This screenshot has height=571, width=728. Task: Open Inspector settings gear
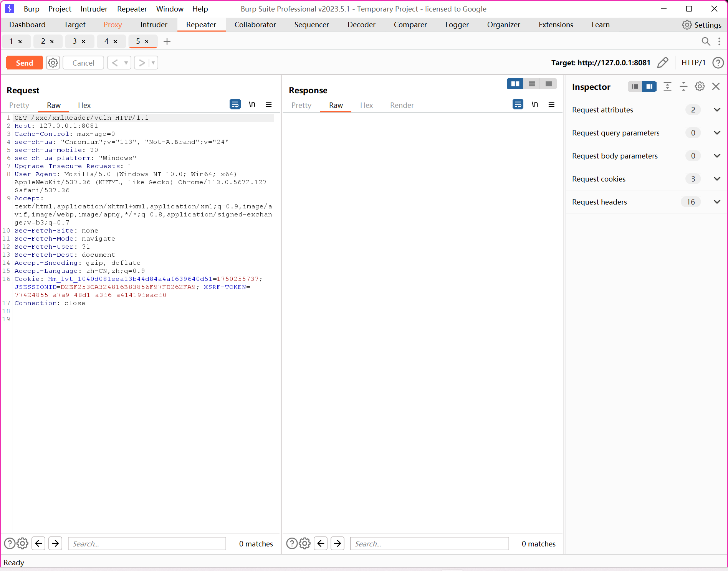click(x=700, y=87)
